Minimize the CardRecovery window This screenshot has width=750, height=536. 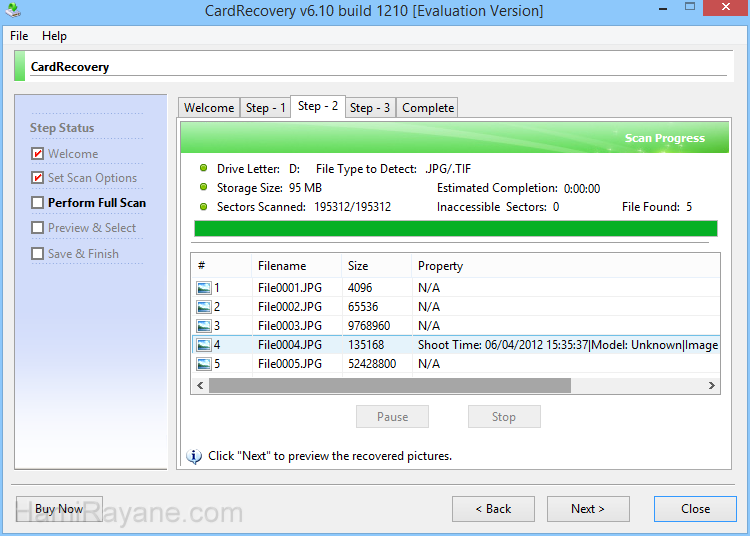(x=663, y=9)
